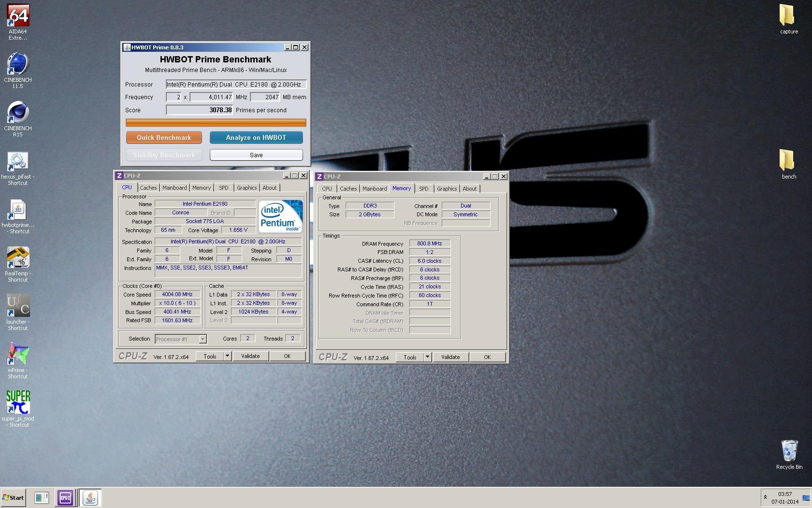This screenshot has height=508, width=812.
Task: Click the frequency field showing 4,011.47
Action: click(x=212, y=97)
